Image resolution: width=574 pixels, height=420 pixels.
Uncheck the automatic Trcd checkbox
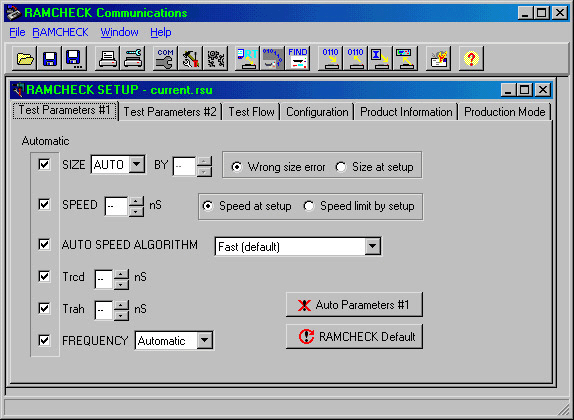[44, 276]
